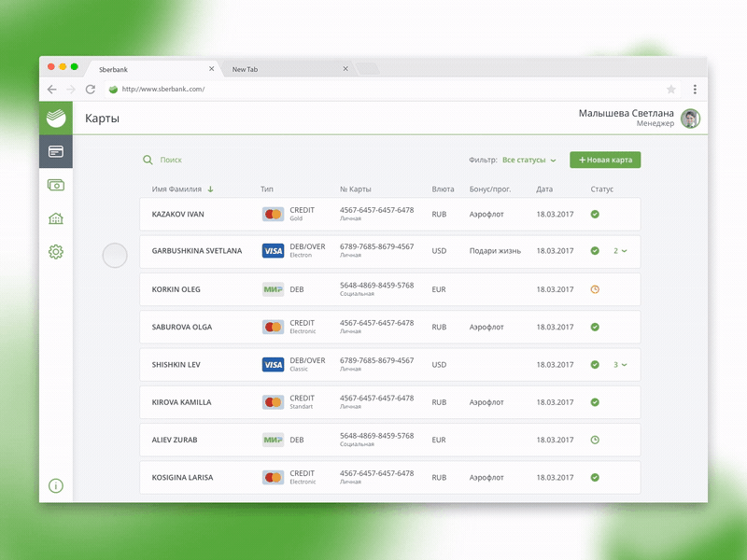The height and width of the screenshot is (560, 747).
Task: Expand the 2 cards of Garbushkina Svetlana
Action: pos(620,251)
